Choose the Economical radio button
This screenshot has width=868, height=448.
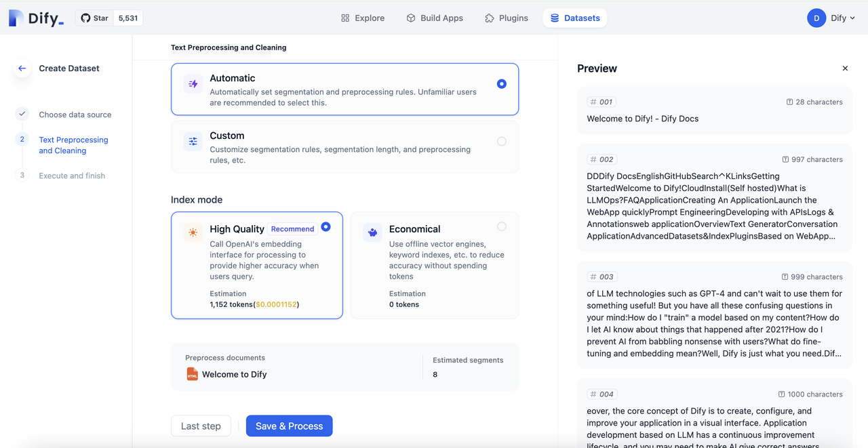tap(501, 226)
